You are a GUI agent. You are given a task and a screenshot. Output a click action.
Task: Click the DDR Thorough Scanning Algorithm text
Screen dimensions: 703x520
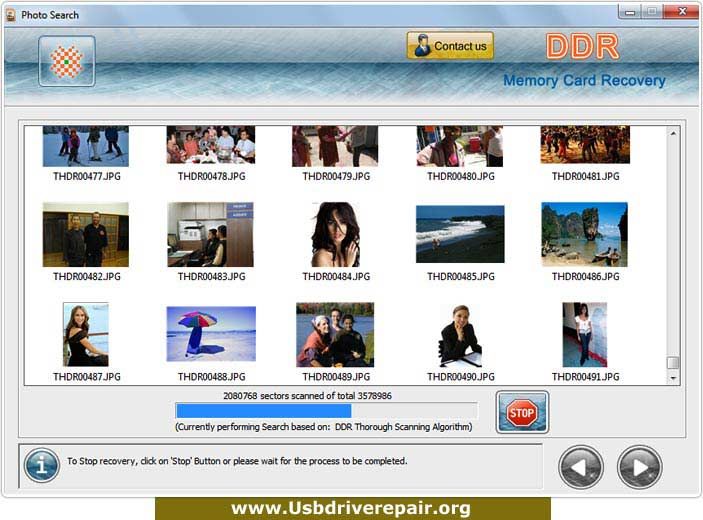(403, 427)
